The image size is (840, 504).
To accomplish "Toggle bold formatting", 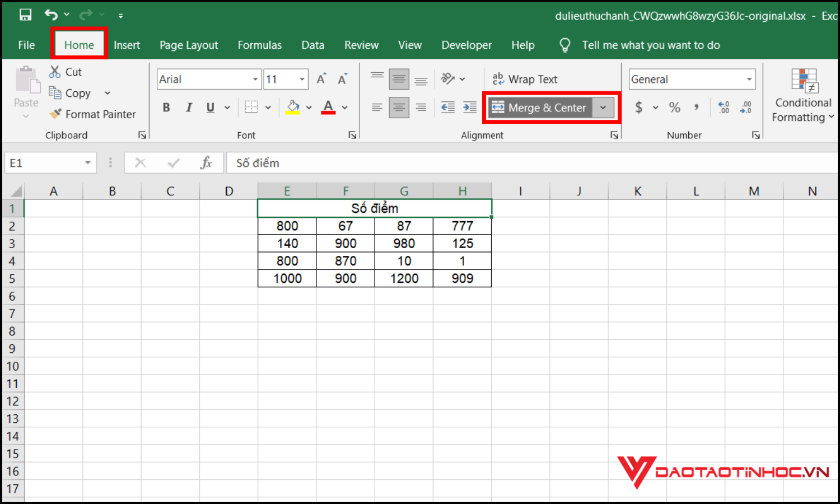I will (x=166, y=107).
